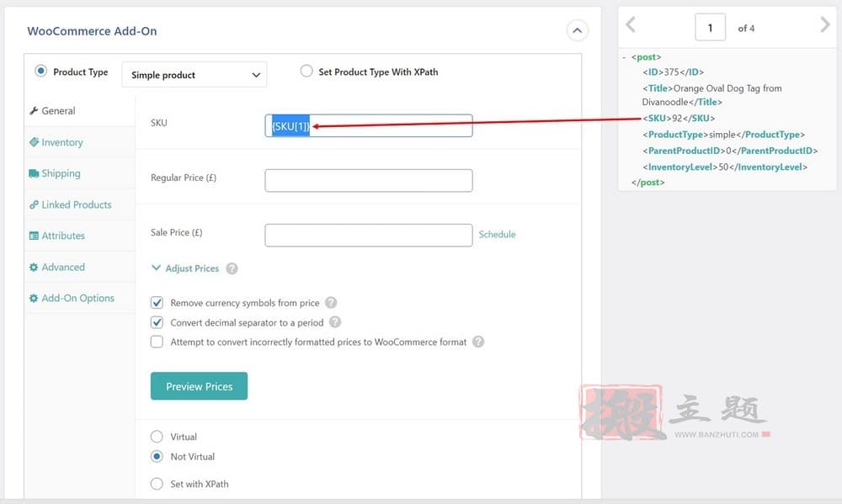Screen dimensions: 842x504
Task: Click the list icon beside Attributes
Action: (x=34, y=236)
